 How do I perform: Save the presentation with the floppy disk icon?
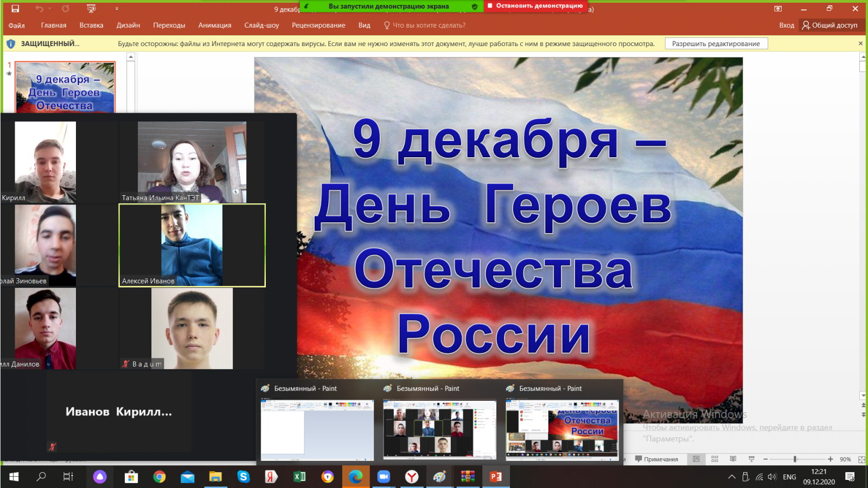click(15, 9)
